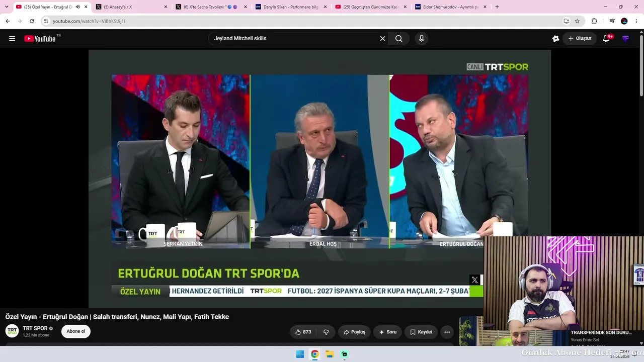
Task: Click the YouTube search magnifier button
Action: 399,39
